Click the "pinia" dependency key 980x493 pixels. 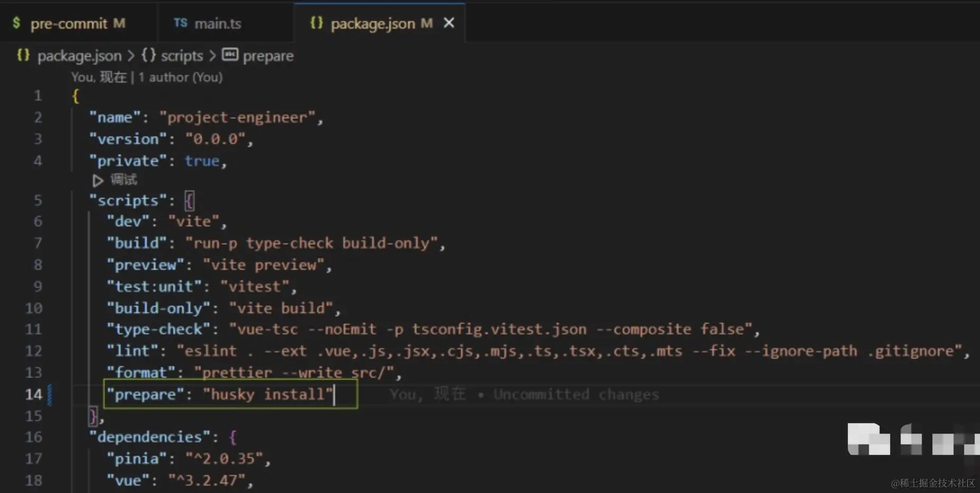click(137, 459)
